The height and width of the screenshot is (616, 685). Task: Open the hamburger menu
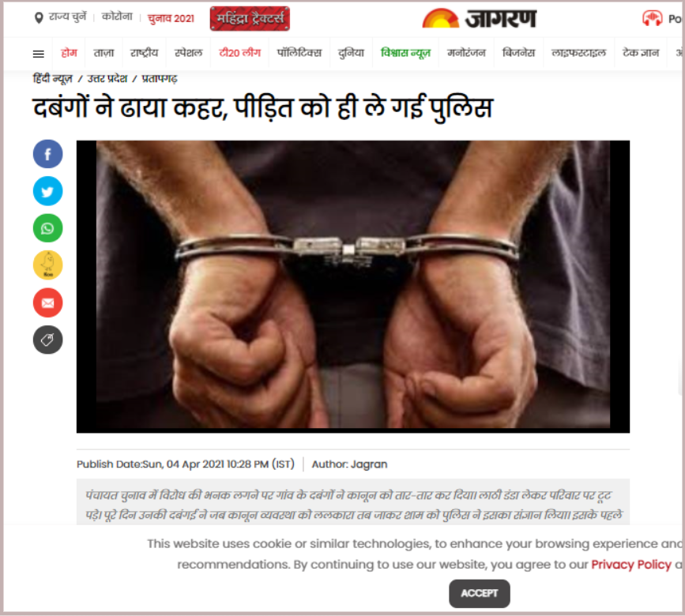pyautogui.click(x=39, y=54)
